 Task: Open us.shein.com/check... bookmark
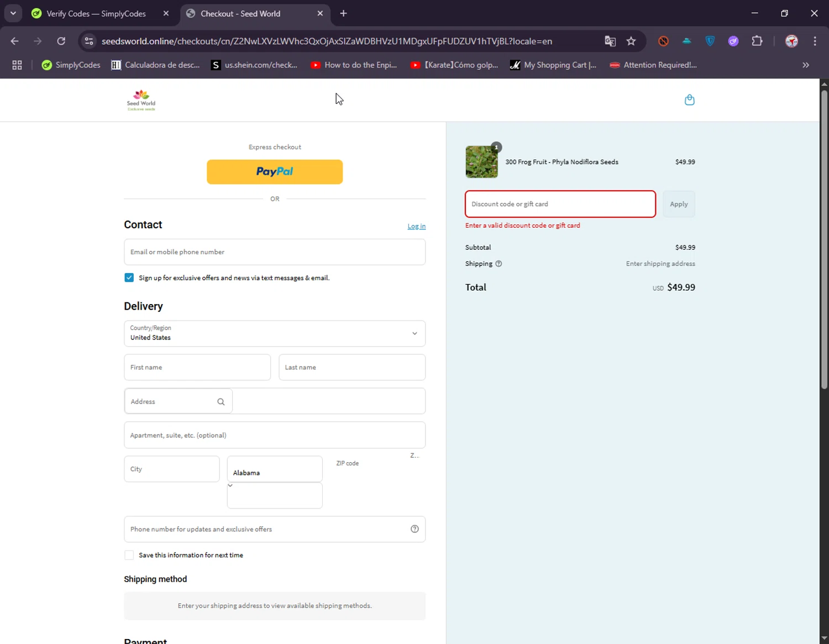(255, 65)
